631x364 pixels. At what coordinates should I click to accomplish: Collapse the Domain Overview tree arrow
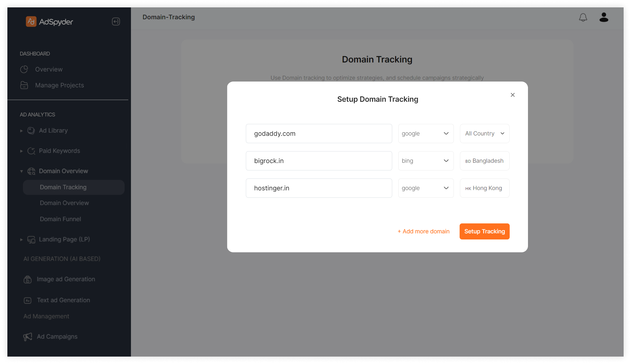tap(22, 171)
